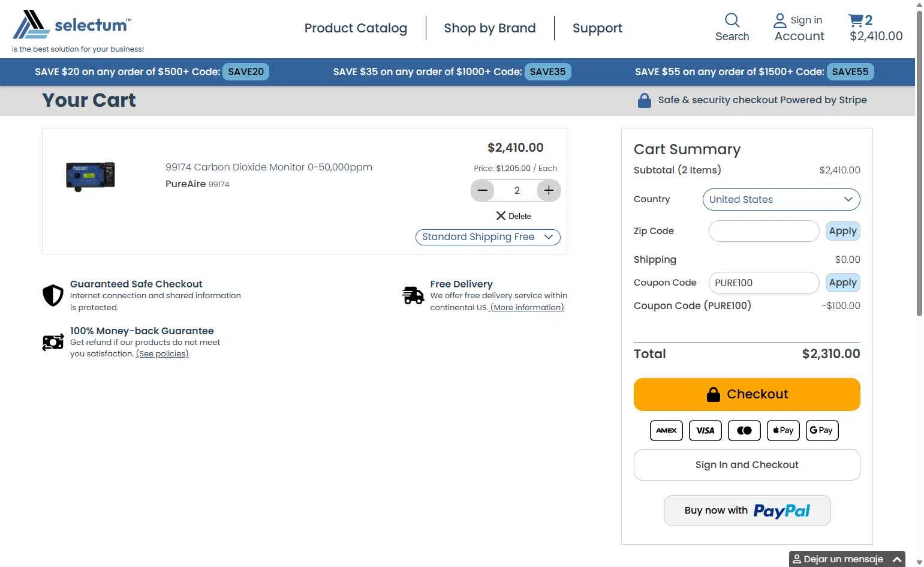Apply the coupon code

click(842, 283)
